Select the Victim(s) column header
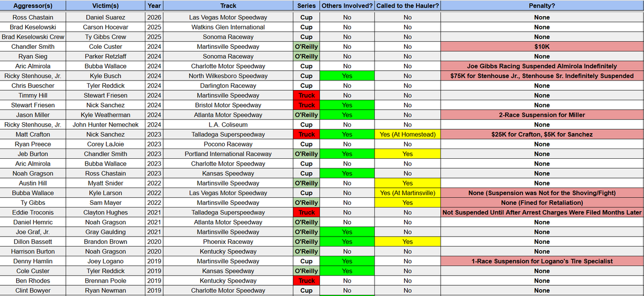 pos(105,6)
